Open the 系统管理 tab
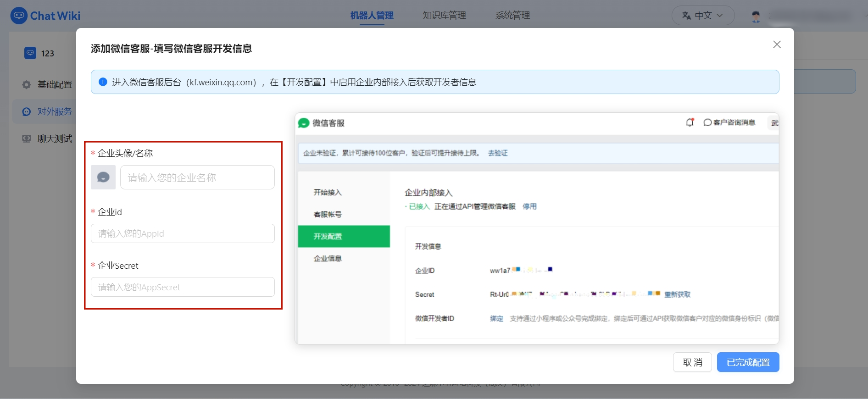868x399 pixels. [x=512, y=16]
